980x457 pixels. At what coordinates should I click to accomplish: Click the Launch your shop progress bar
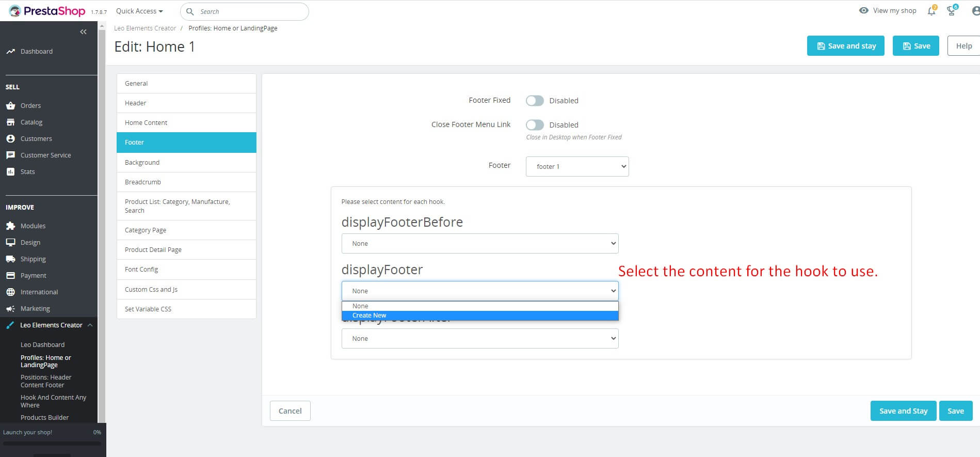pos(52,444)
